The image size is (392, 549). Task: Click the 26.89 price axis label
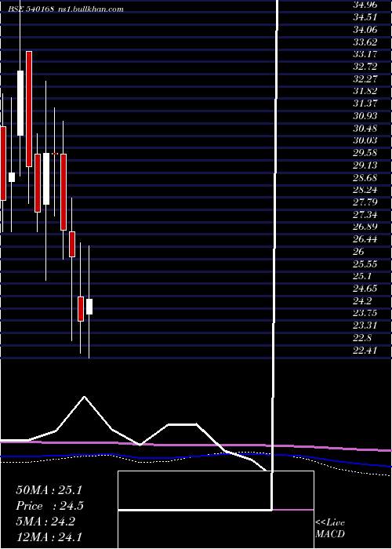click(x=365, y=227)
